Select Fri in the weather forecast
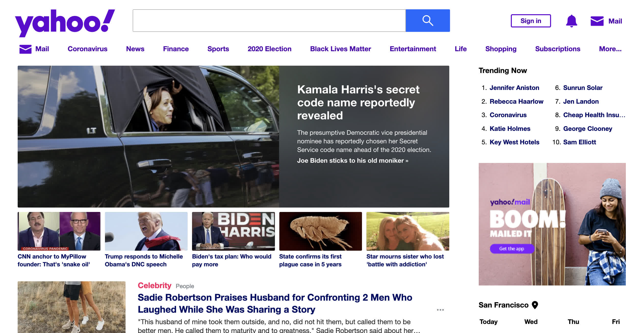The height and width of the screenshot is (333, 644). [616, 321]
